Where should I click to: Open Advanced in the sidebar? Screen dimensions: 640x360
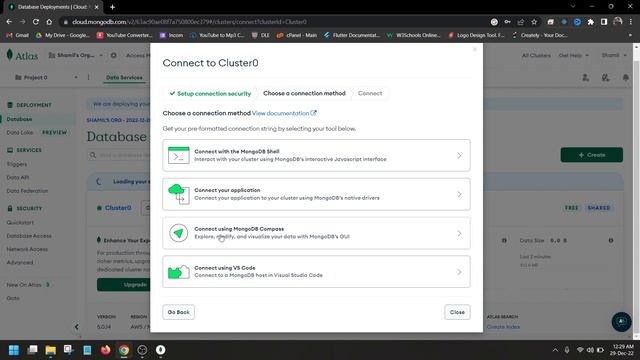point(20,262)
